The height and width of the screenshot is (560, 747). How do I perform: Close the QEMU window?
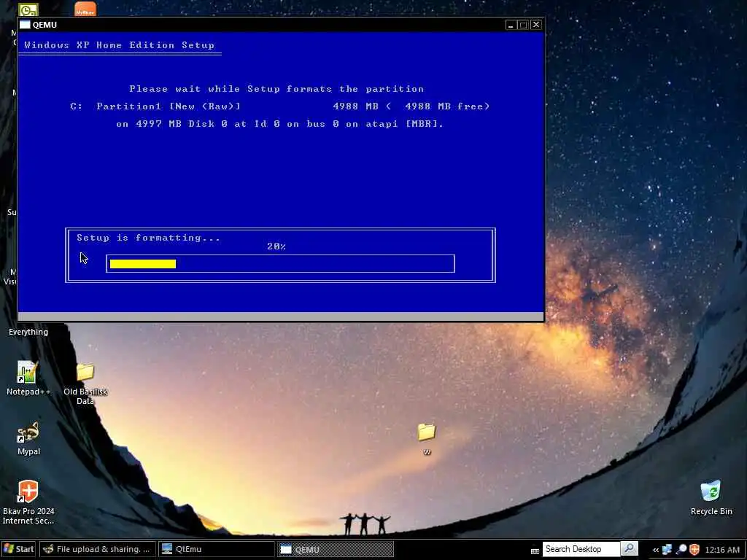click(536, 25)
